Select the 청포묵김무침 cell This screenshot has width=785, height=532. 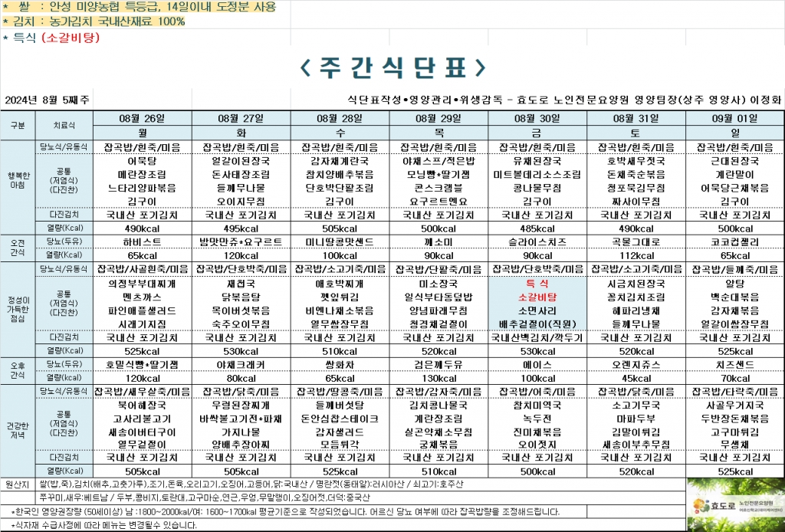point(636,188)
